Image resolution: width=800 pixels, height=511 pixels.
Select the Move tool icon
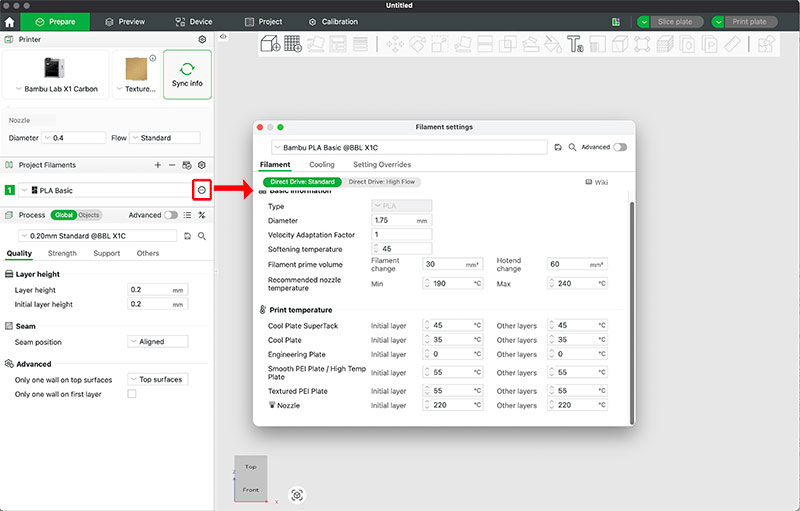(395, 44)
